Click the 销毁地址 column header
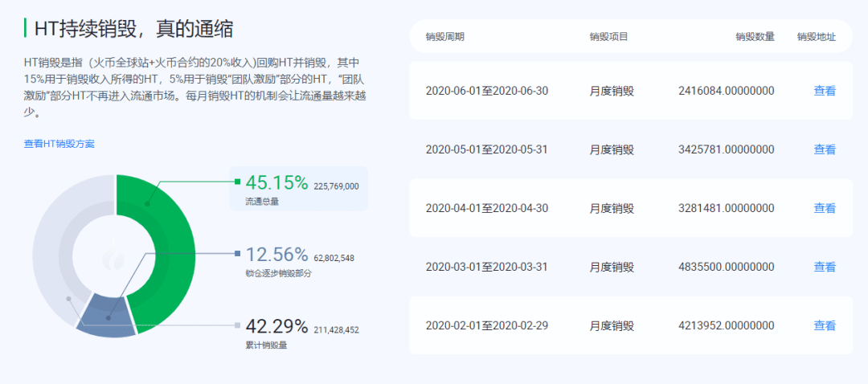This screenshot has height=384, width=868. click(817, 37)
